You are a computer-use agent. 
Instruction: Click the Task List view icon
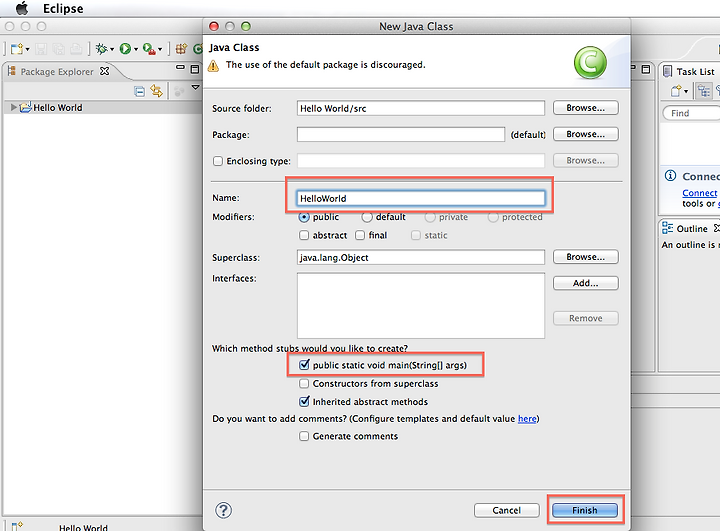click(668, 72)
